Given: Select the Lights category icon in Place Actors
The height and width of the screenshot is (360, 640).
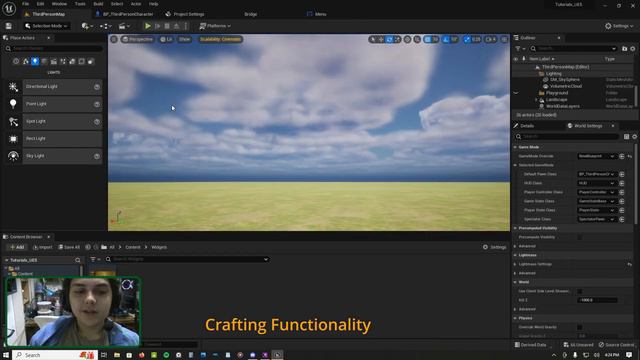Looking at the screenshot, I should [35, 61].
